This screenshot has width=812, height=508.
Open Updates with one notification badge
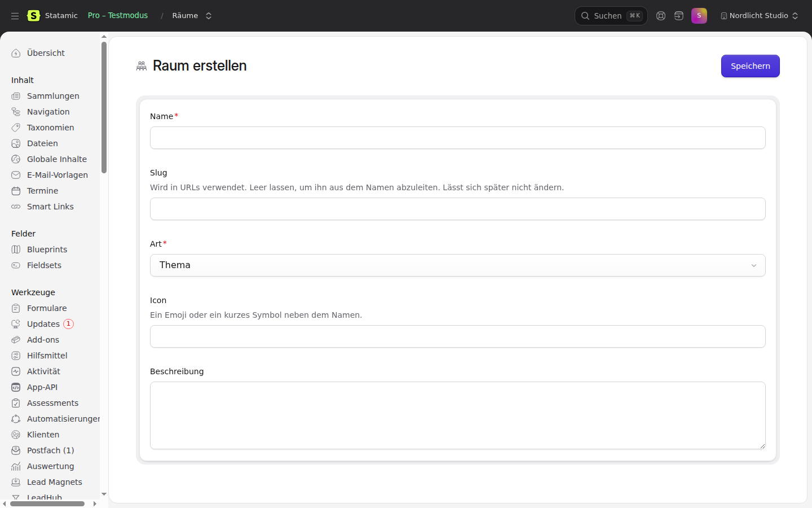point(43,324)
